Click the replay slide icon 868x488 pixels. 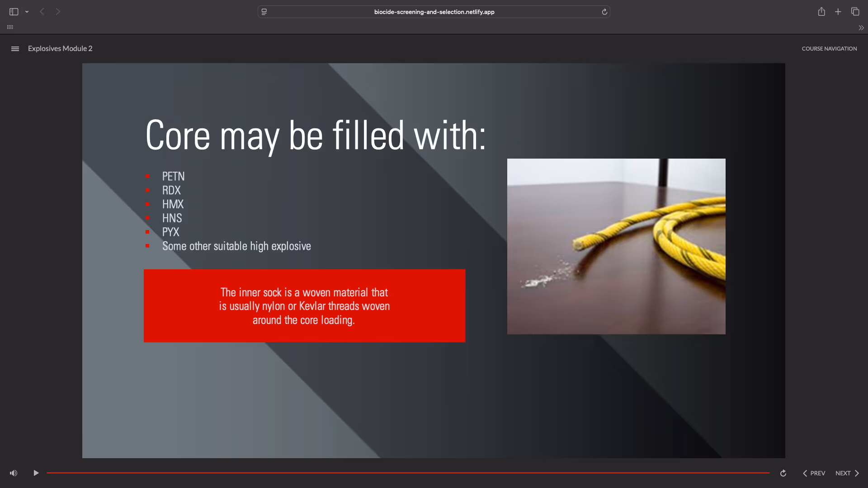(x=783, y=473)
